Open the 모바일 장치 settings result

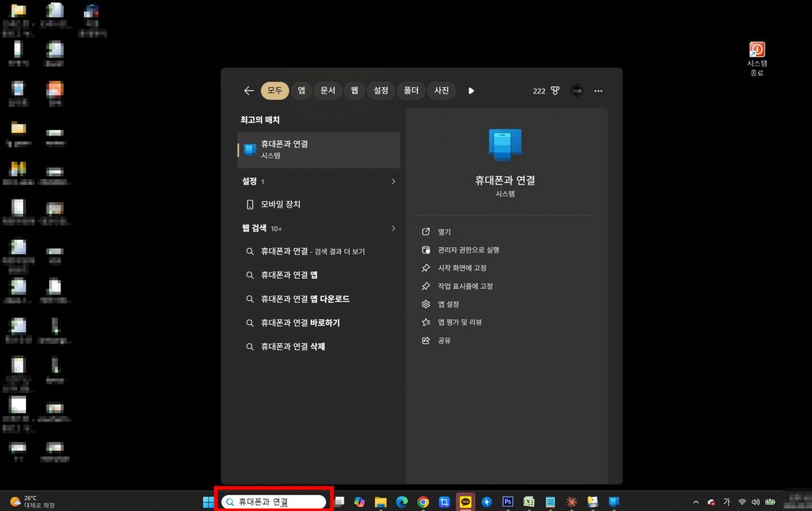[x=319, y=204]
